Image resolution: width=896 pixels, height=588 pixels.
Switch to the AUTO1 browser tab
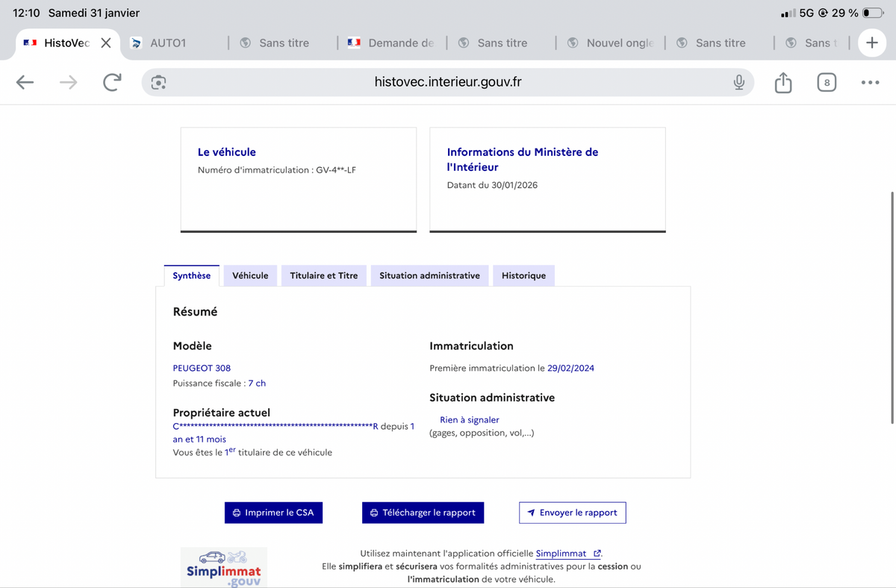click(x=168, y=43)
